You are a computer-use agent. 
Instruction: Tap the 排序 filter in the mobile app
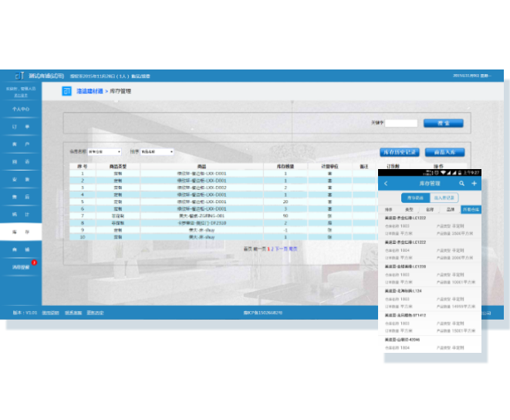tap(388, 209)
